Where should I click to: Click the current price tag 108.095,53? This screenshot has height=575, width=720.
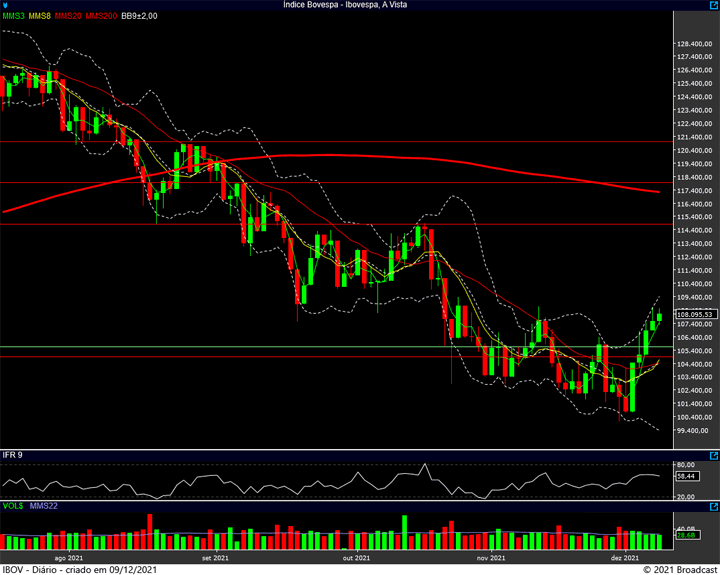coord(697,315)
